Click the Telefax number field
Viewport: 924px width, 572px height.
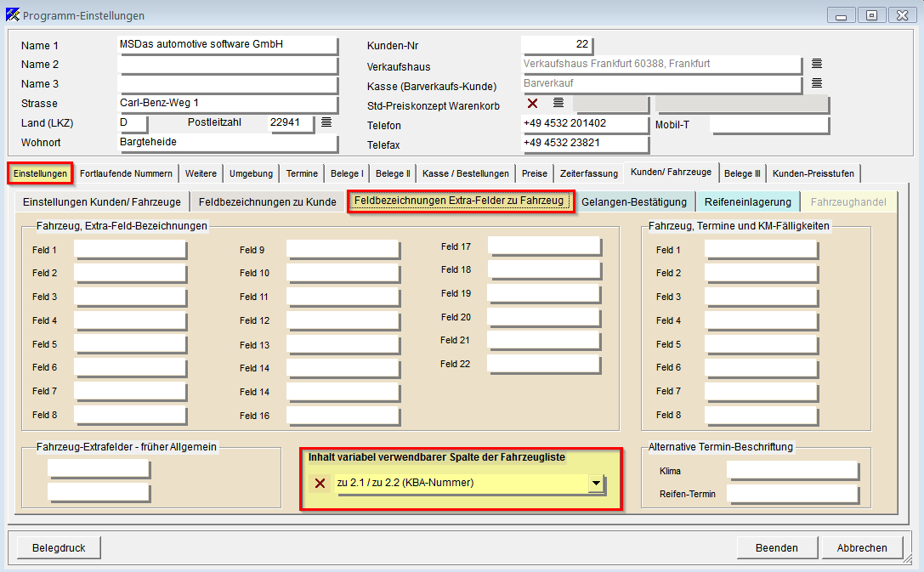point(585,144)
